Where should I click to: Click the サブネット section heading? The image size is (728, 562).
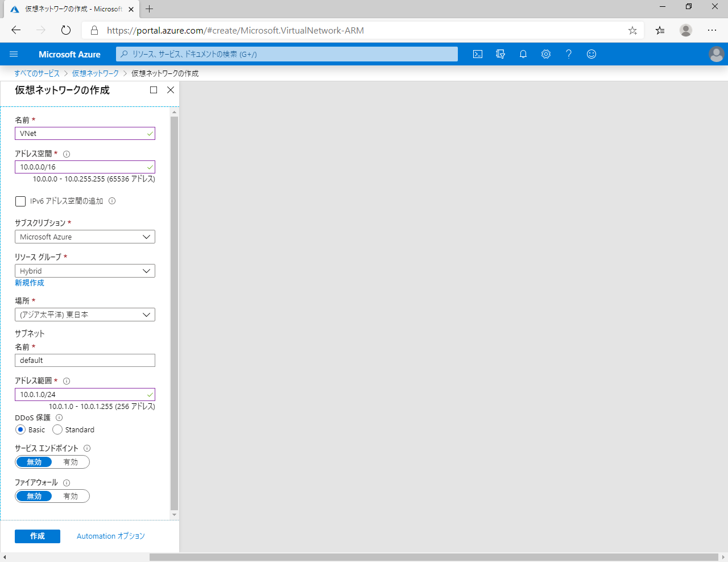pos(30,333)
